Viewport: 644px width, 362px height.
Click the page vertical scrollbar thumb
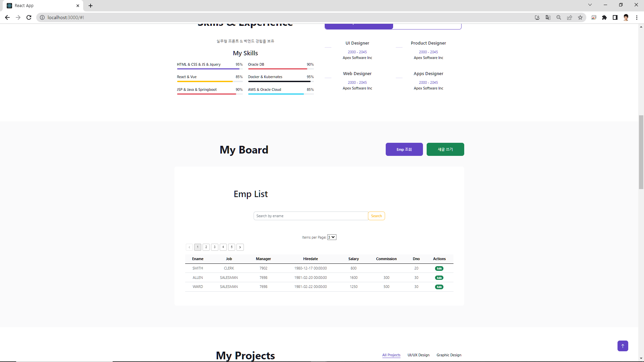click(641, 153)
